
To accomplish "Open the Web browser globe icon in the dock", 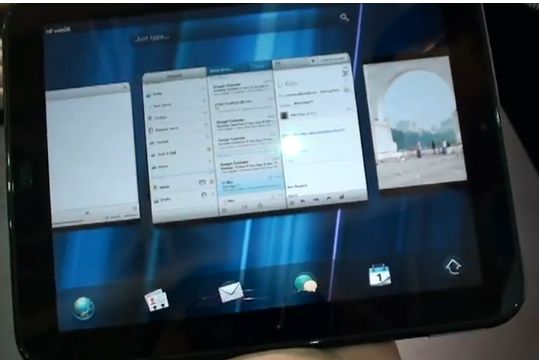I will 84,308.
